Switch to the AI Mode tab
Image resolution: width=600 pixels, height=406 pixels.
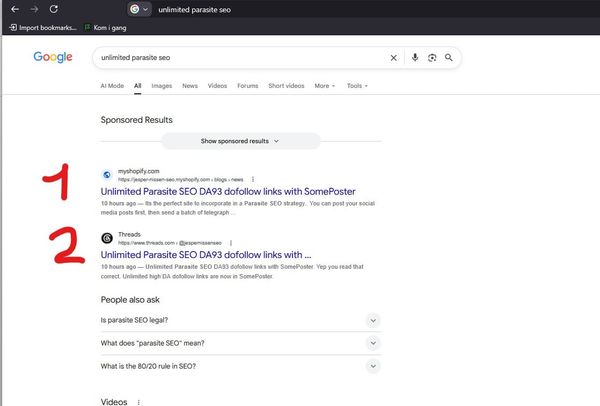point(112,86)
